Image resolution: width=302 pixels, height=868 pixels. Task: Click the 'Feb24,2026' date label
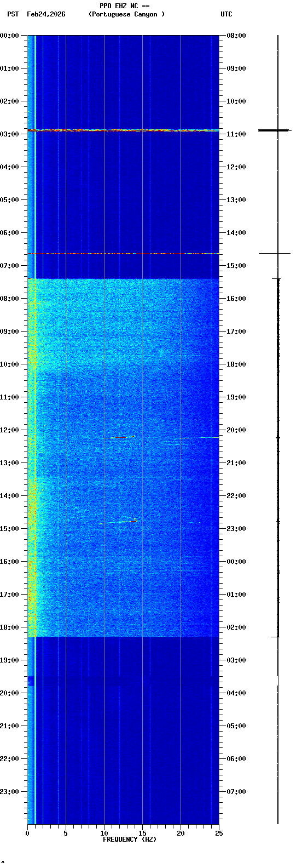(x=46, y=14)
